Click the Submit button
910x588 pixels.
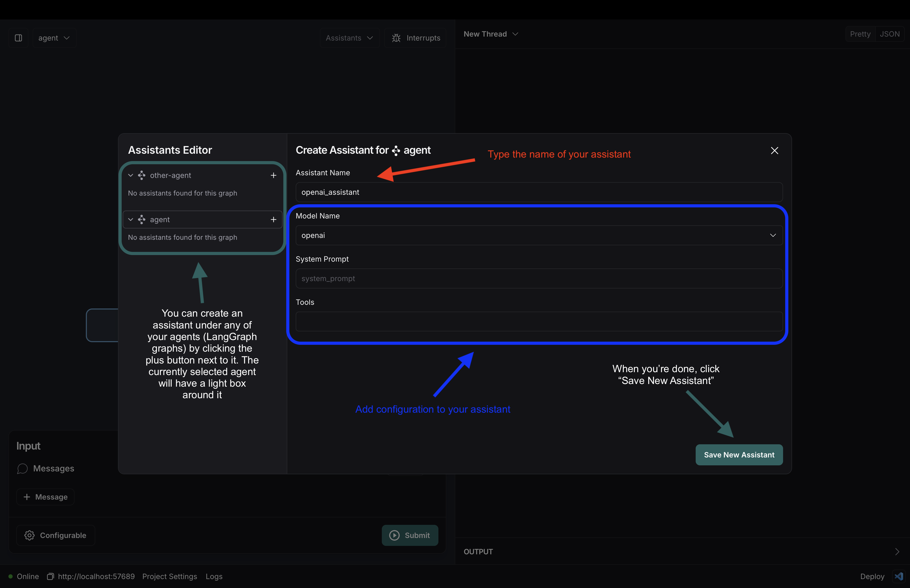tap(410, 535)
